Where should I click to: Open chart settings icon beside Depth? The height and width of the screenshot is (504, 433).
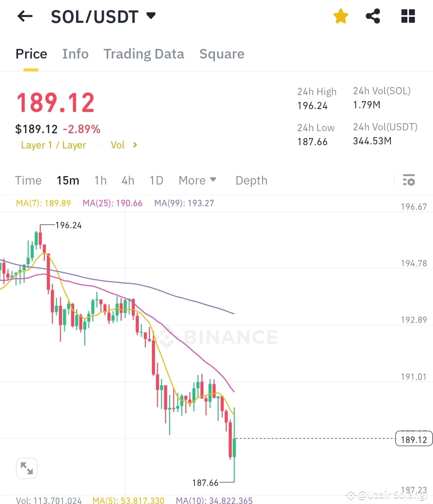[409, 180]
